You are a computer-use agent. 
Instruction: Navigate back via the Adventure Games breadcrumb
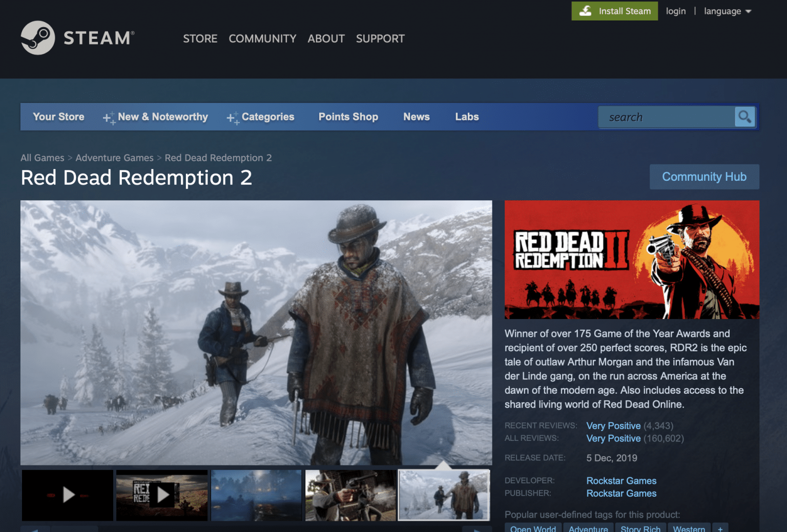point(114,158)
